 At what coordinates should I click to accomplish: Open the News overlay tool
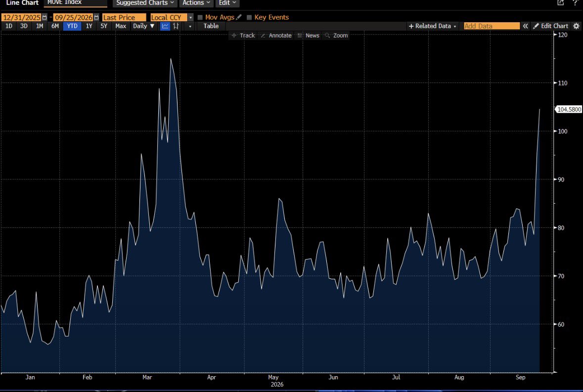(308, 36)
